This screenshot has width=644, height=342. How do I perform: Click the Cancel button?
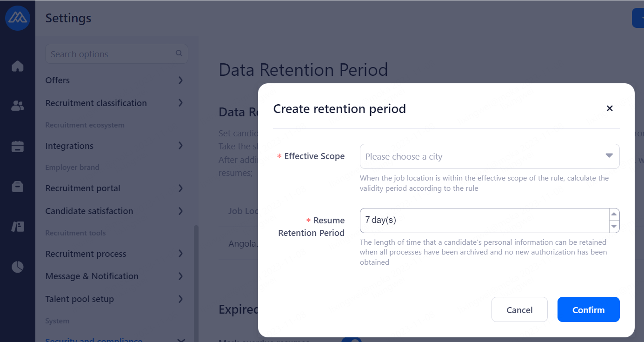coord(519,310)
